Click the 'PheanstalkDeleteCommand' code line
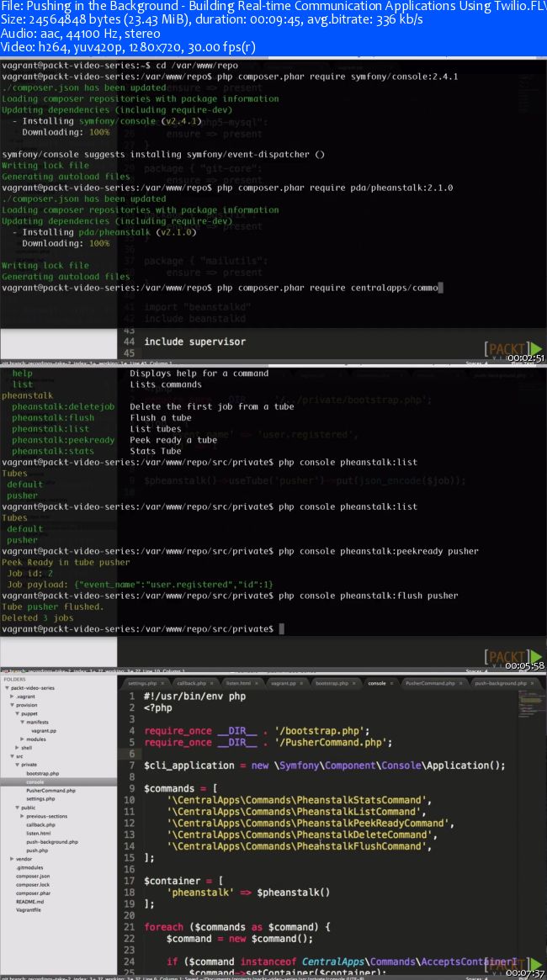 [x=302, y=835]
